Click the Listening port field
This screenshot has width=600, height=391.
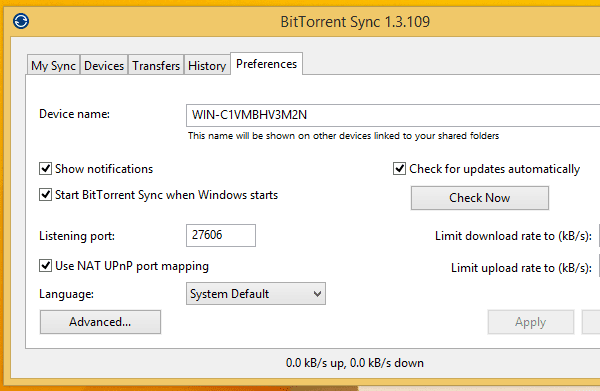221,235
